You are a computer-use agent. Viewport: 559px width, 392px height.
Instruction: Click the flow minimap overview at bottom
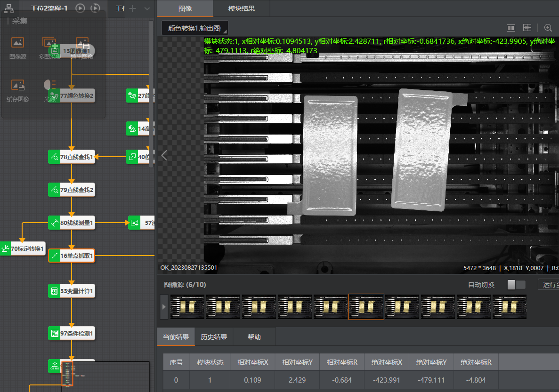105,376
